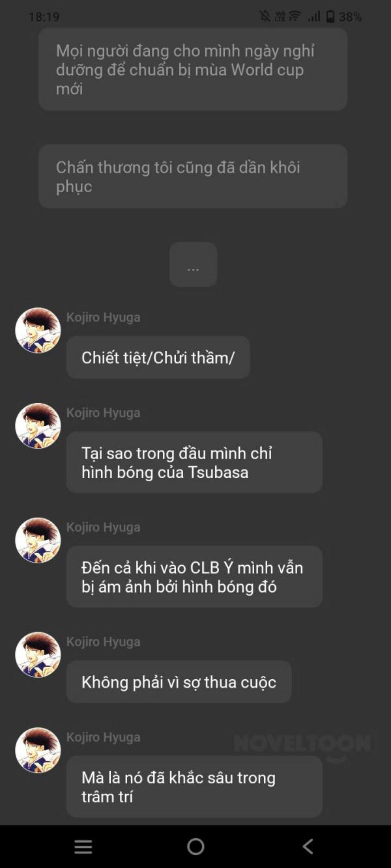The height and width of the screenshot is (868, 391).
Task: Tap the 'Mọi người đang cho mình' narration bubble
Action: click(x=193, y=69)
